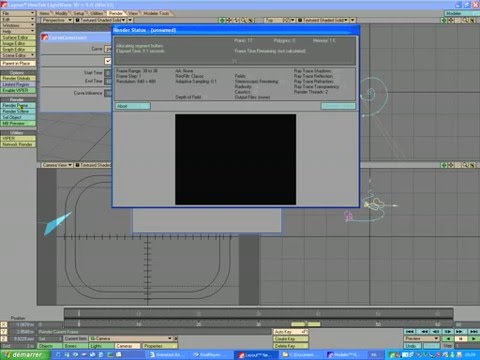Viewport: 480px width, 360px height.
Task: Click the Step value field
Action: 467,346
